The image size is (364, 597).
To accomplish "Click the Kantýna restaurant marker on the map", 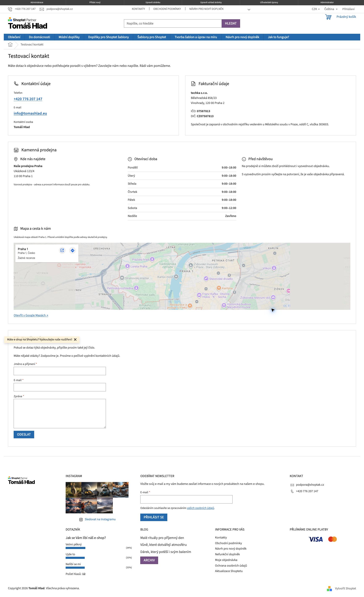I will 219,288.
